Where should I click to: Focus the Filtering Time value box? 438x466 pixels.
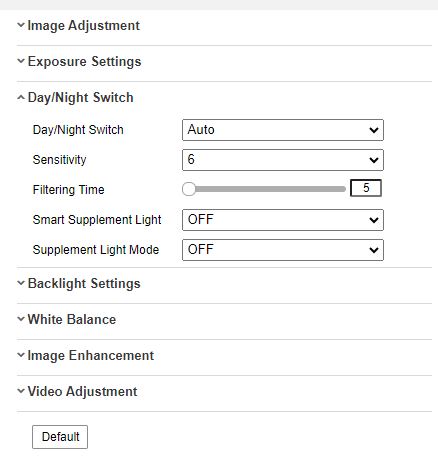click(x=366, y=188)
